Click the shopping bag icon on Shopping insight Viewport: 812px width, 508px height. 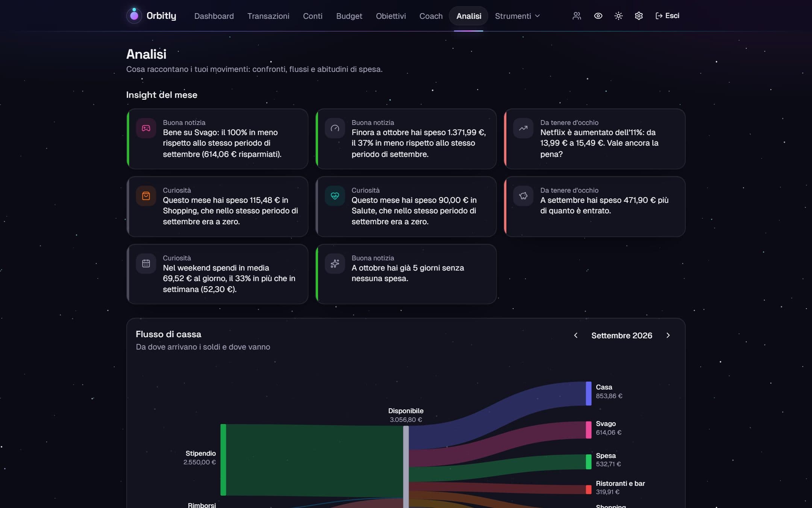click(146, 196)
